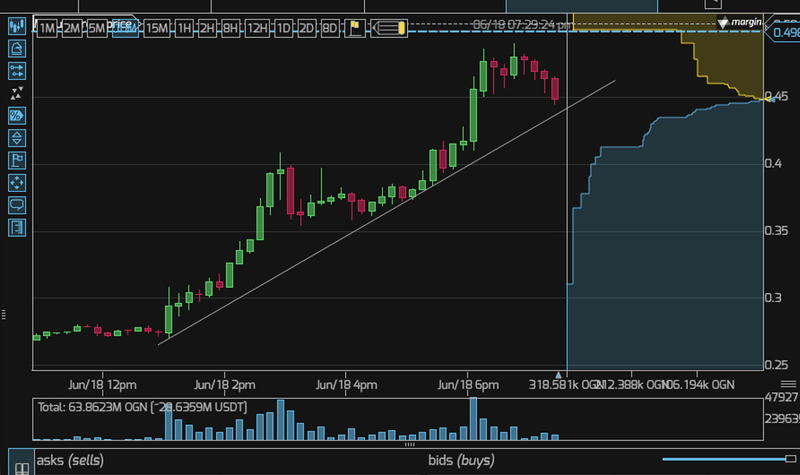The height and width of the screenshot is (475, 800).
Task: Switch chart to 1D timeframe
Action: pyautogui.click(x=283, y=28)
